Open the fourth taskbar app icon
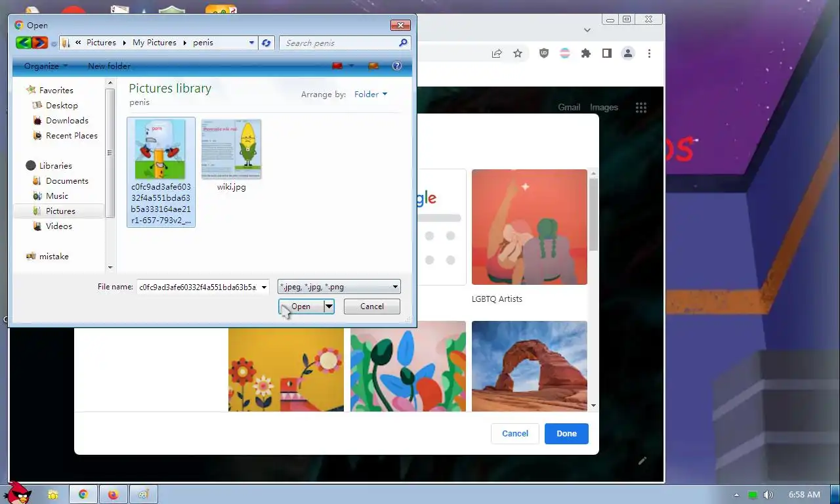 [143, 494]
